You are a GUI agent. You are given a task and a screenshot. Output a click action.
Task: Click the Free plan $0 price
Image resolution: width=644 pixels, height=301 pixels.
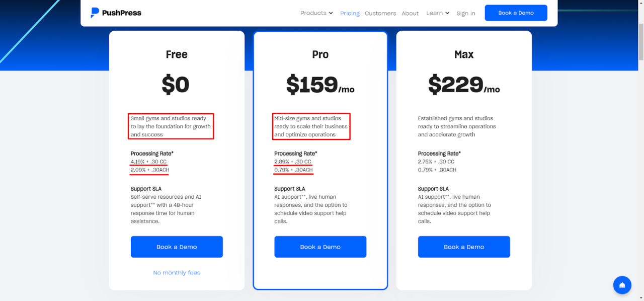click(x=176, y=85)
